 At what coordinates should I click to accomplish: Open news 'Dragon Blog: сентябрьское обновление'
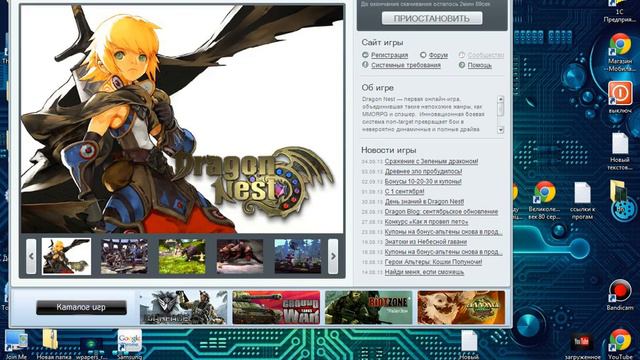[x=441, y=211]
